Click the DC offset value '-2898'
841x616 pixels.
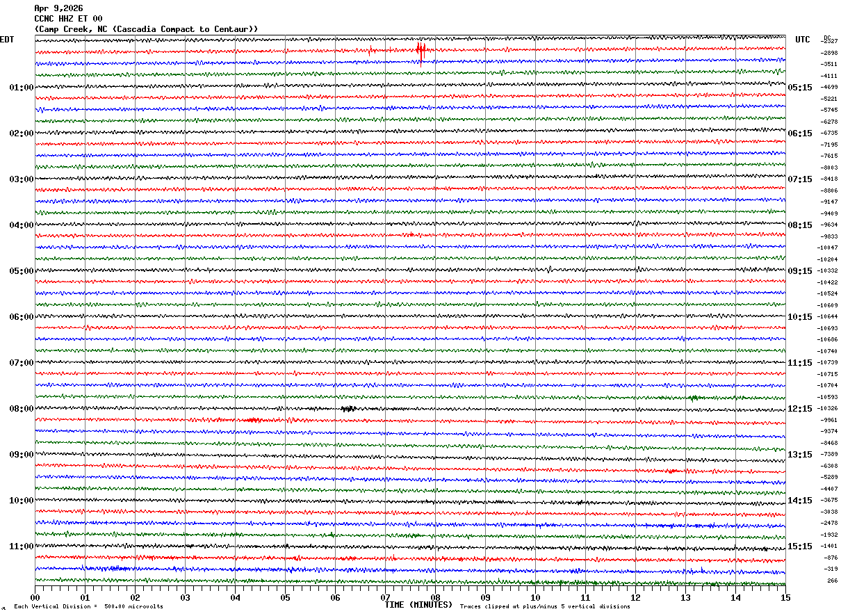pos(829,53)
